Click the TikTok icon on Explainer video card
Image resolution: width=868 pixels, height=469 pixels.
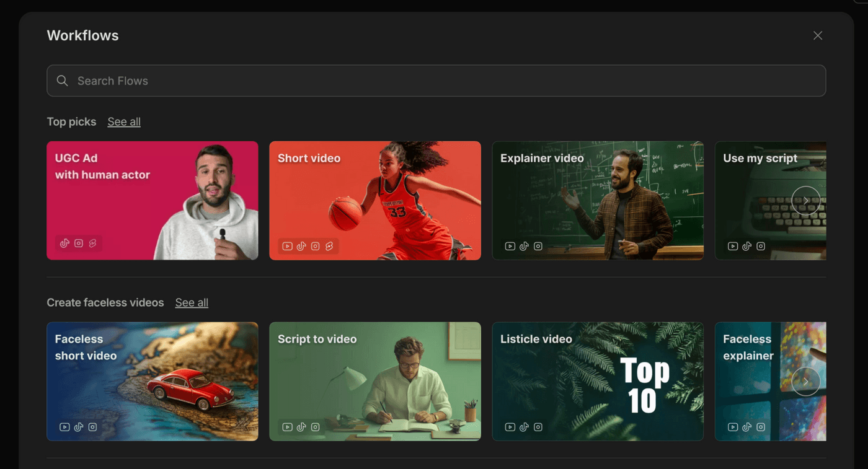[x=524, y=246]
